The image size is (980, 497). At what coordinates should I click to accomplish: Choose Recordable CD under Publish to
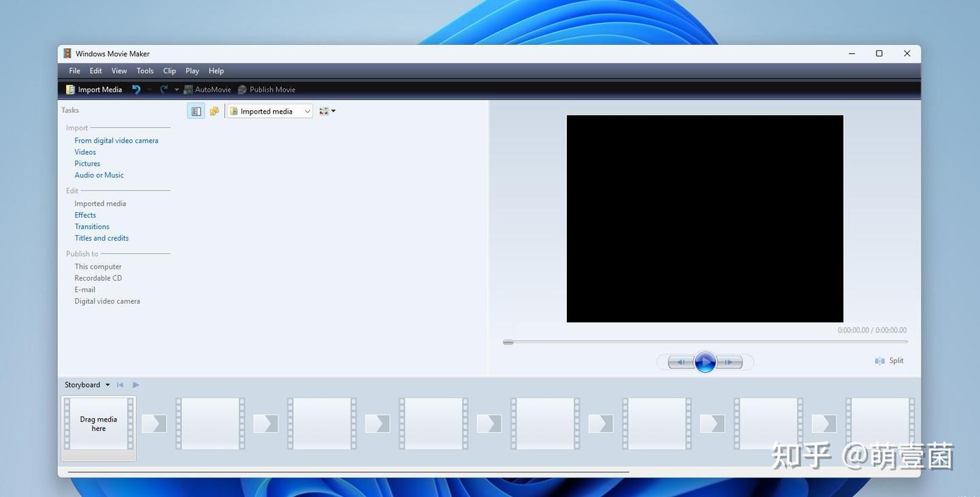pyautogui.click(x=98, y=279)
